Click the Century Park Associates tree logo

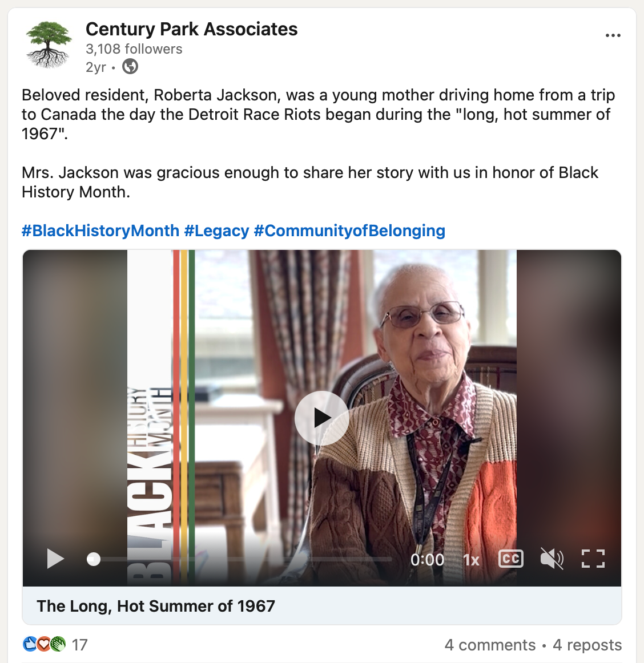[x=49, y=46]
